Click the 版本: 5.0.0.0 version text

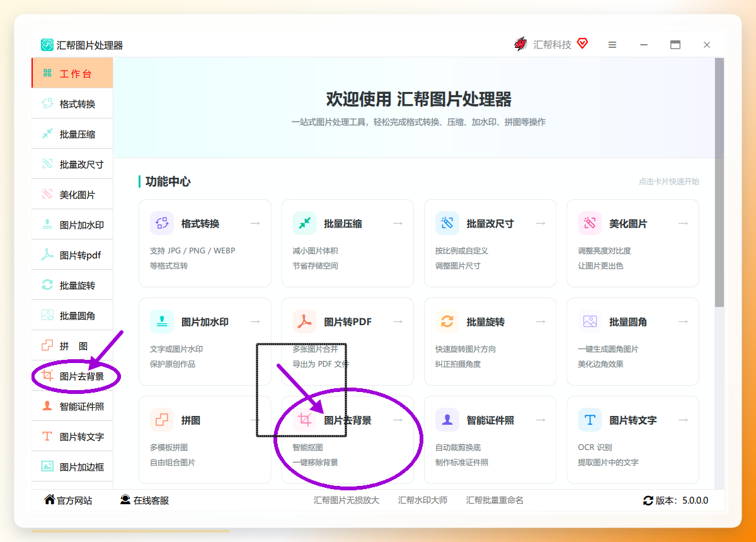(x=682, y=500)
